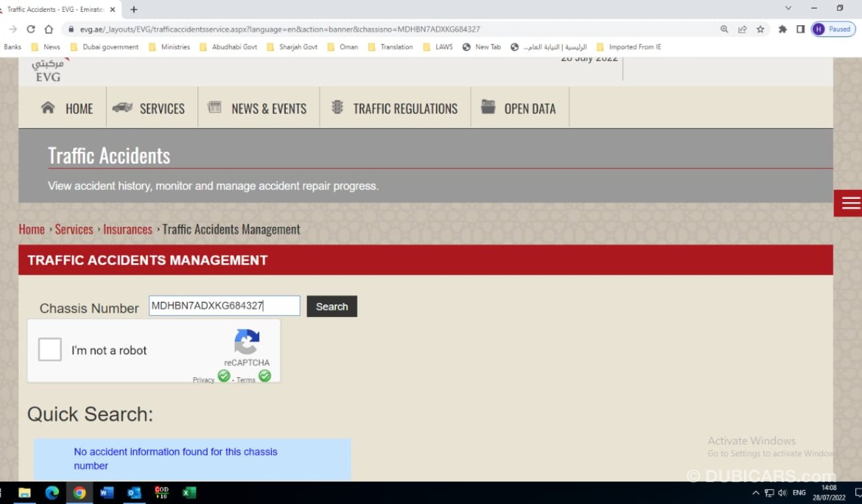Check the I'm not a robot box

(x=50, y=349)
